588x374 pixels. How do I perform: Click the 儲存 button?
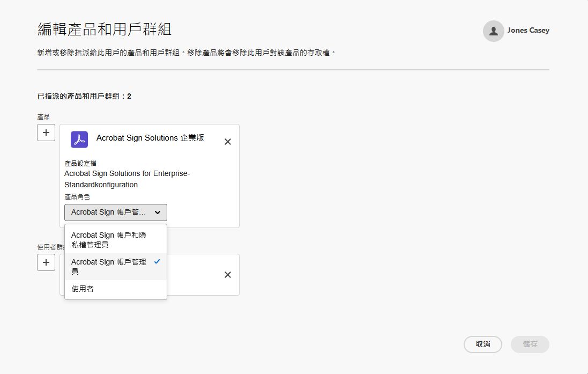[530, 344]
